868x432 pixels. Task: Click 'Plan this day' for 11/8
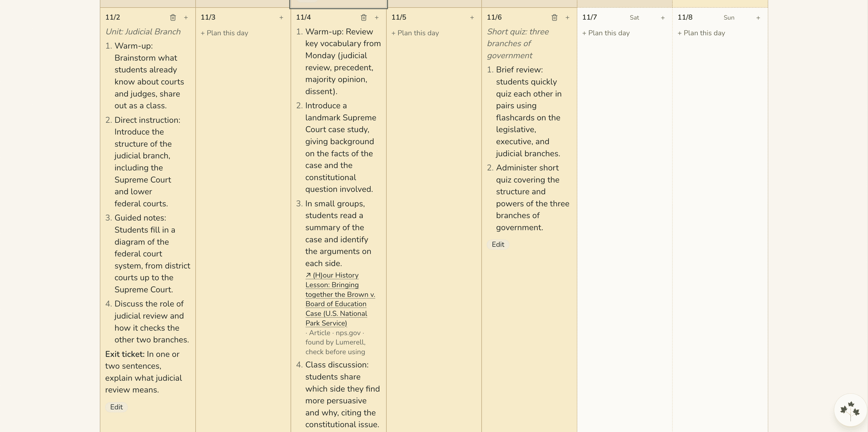(x=701, y=33)
